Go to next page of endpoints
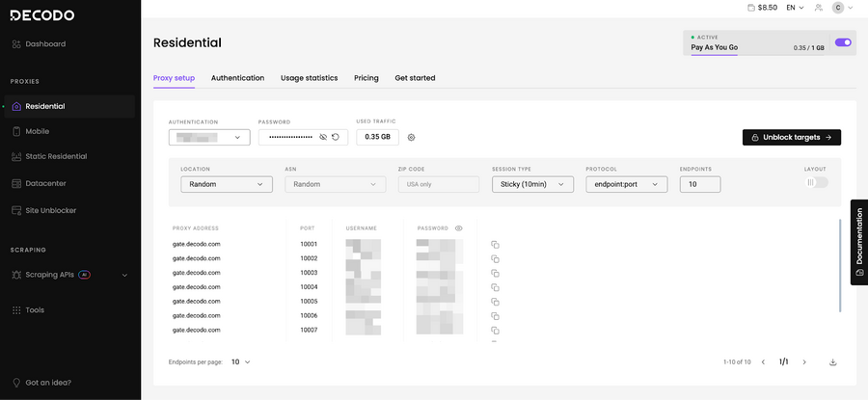868x400 pixels. (x=804, y=362)
